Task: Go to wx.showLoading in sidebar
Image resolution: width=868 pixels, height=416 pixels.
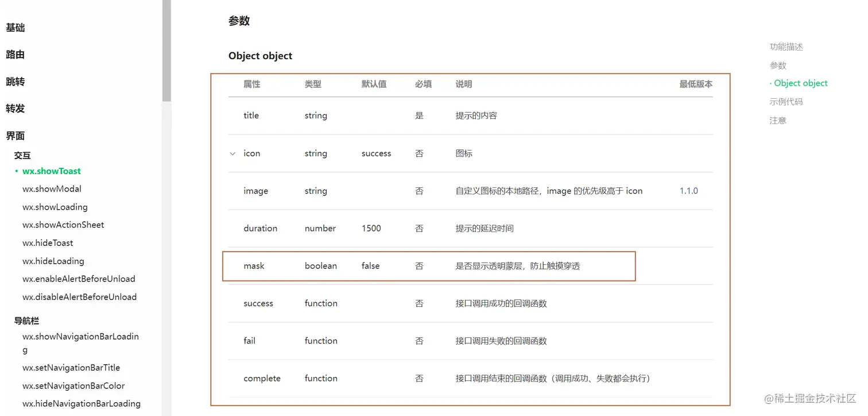Action: pyautogui.click(x=55, y=207)
